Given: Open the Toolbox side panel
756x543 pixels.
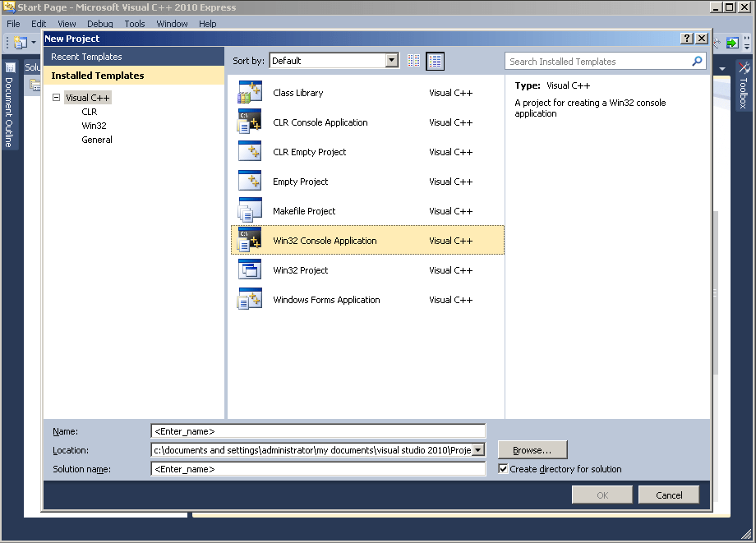Looking at the screenshot, I should pyautogui.click(x=744, y=85).
